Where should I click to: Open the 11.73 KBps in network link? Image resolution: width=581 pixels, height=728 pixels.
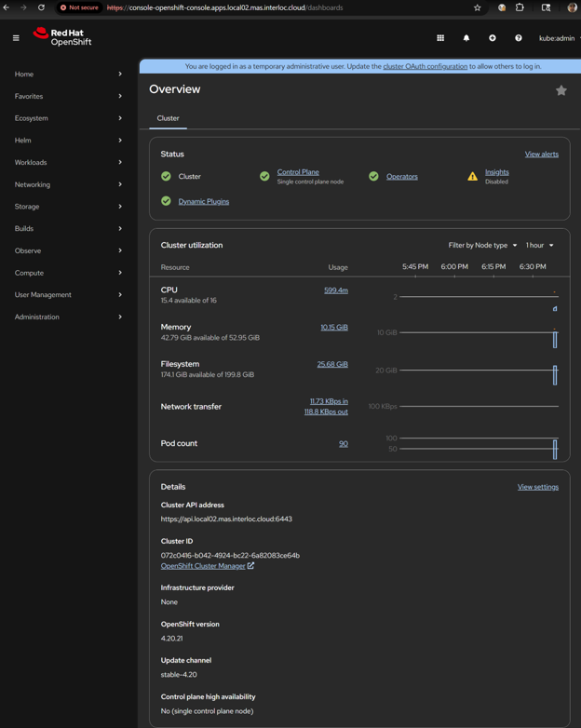click(x=329, y=401)
